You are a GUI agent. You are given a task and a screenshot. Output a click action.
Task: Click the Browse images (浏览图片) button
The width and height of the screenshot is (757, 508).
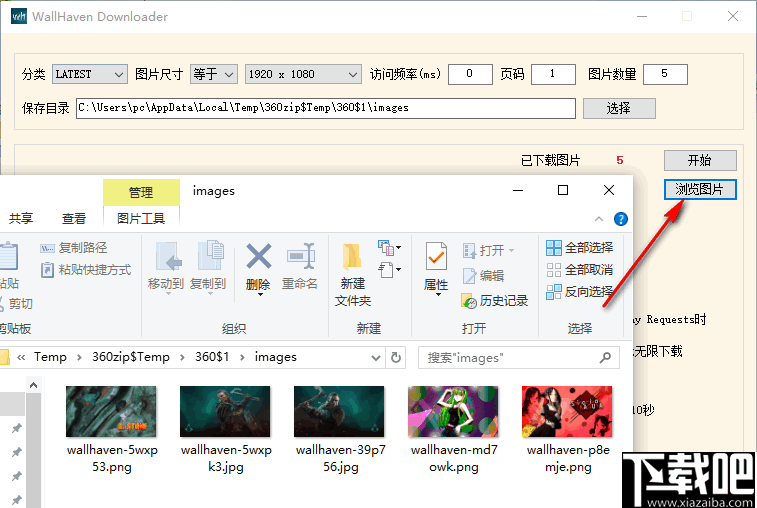pos(700,189)
